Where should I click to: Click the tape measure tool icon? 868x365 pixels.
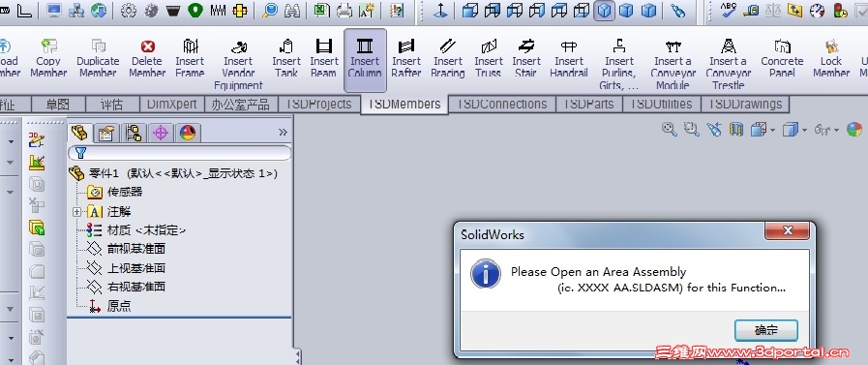click(x=751, y=11)
